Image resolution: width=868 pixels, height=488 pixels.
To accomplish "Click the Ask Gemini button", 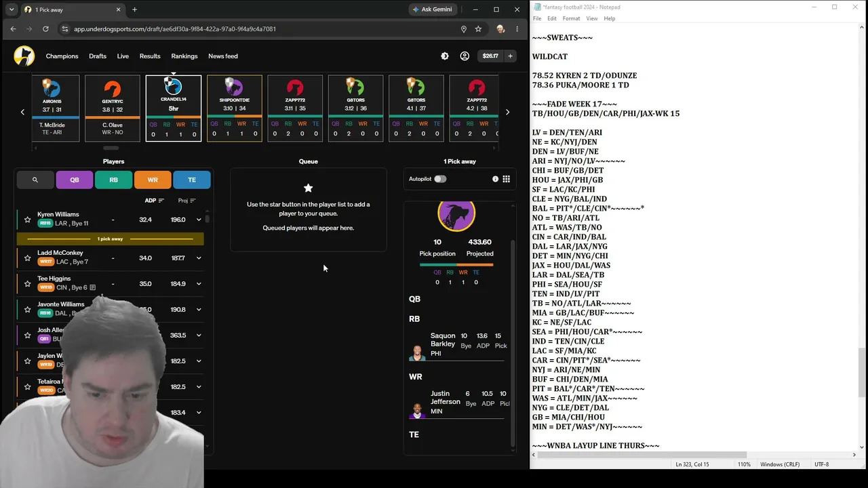I will [432, 9].
